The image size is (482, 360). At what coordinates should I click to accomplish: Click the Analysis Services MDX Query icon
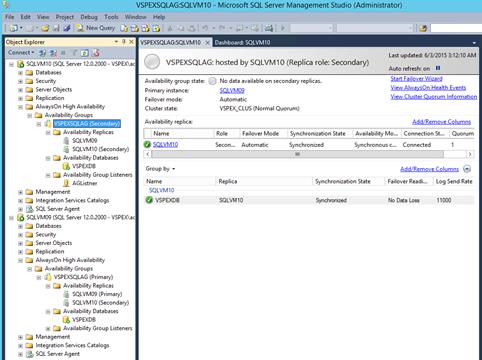pyautogui.click(x=135, y=28)
